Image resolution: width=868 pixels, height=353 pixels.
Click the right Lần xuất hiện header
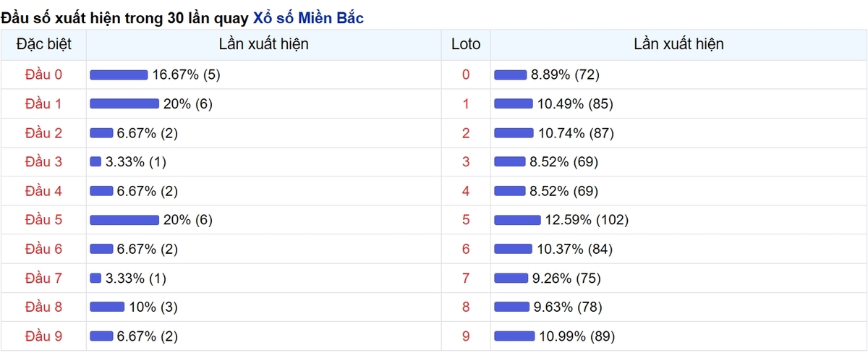(x=678, y=44)
